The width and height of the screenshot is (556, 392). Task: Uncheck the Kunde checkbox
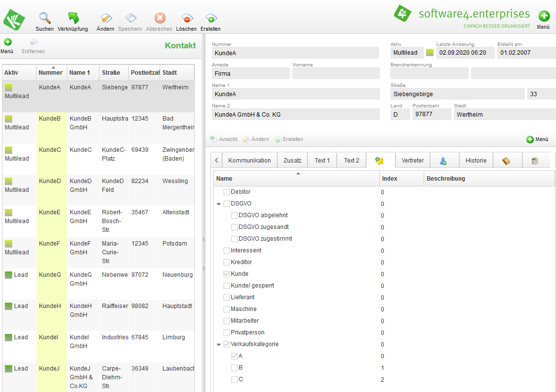click(x=227, y=274)
